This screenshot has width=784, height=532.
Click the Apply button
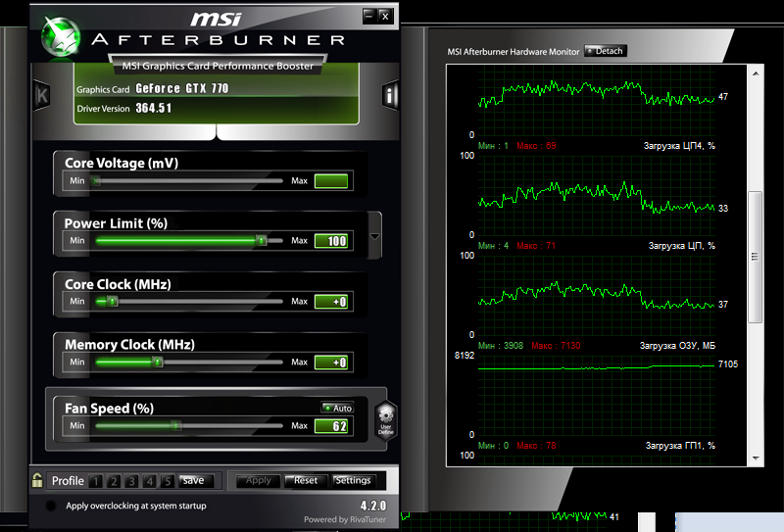coord(258,480)
